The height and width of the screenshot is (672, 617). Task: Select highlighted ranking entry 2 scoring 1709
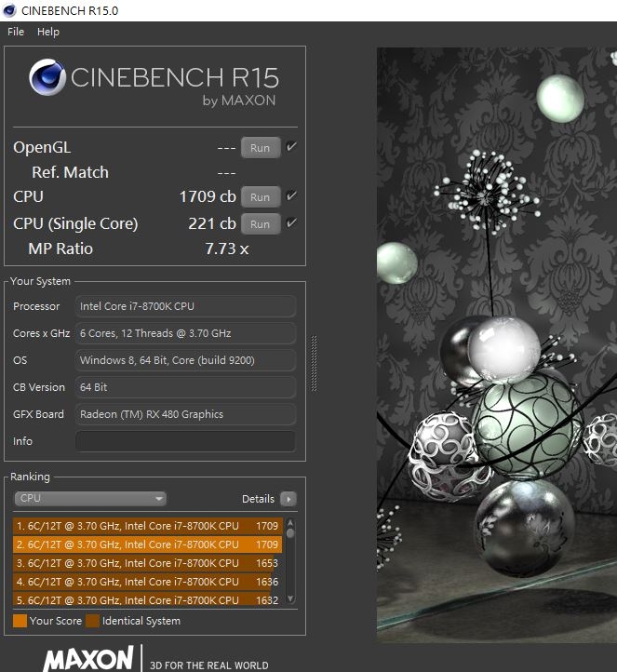pos(148,544)
